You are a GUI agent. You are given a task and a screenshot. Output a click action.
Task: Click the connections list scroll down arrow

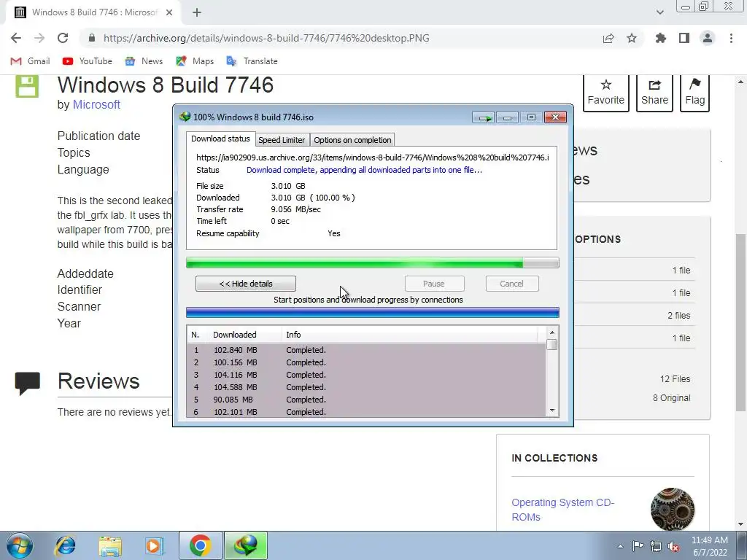pos(552,411)
